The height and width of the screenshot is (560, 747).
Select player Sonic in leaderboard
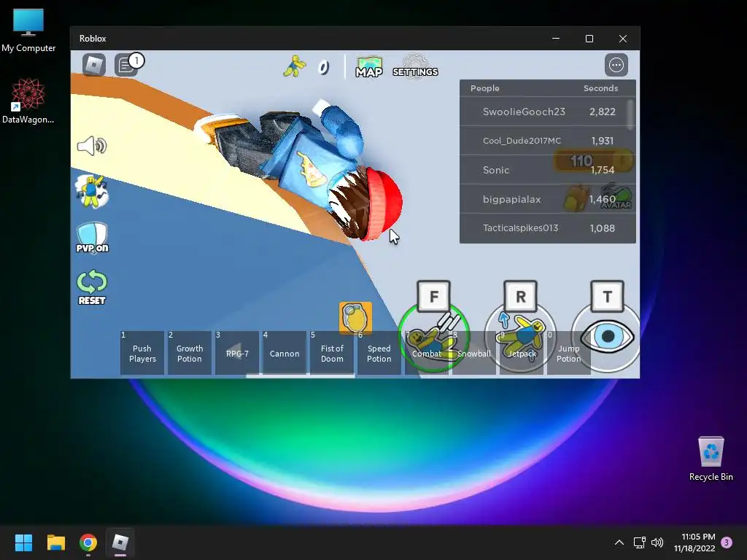coord(547,170)
